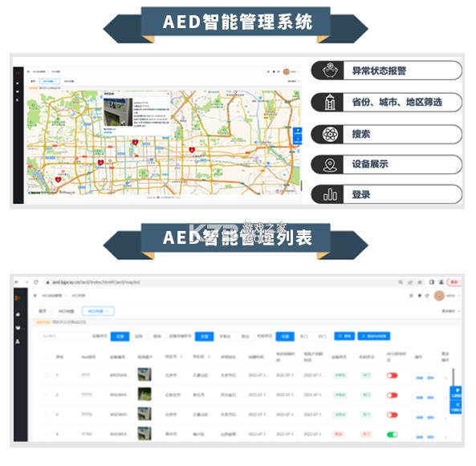Click the user icon in list screenshot sidebar

click(x=18, y=342)
